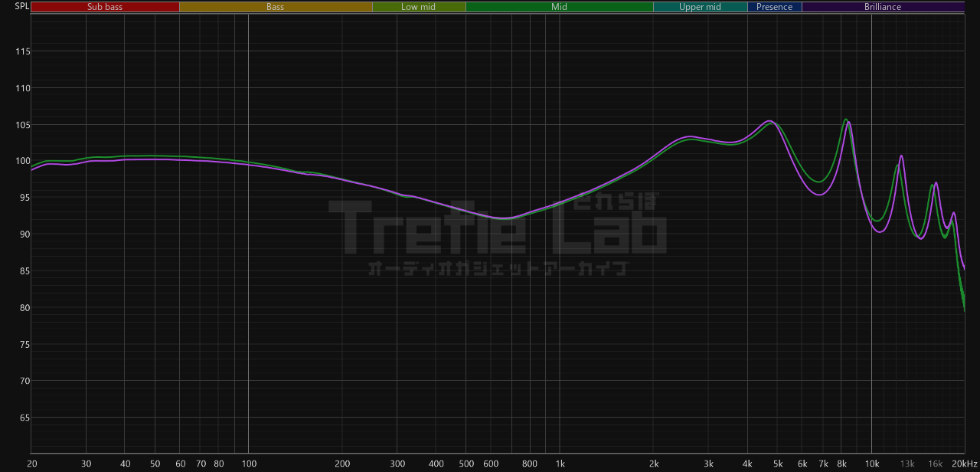Click the Sub bass band label
Screen dimensions: 980x472
pyautogui.click(x=105, y=7)
